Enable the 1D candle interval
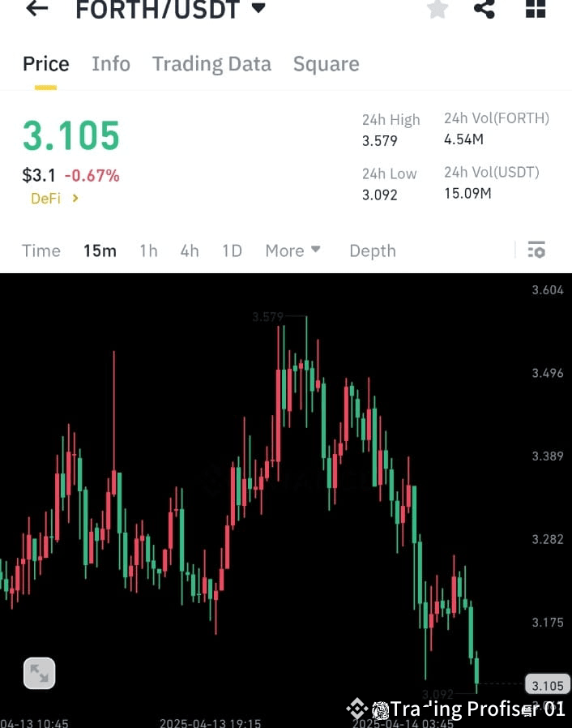 coord(232,251)
